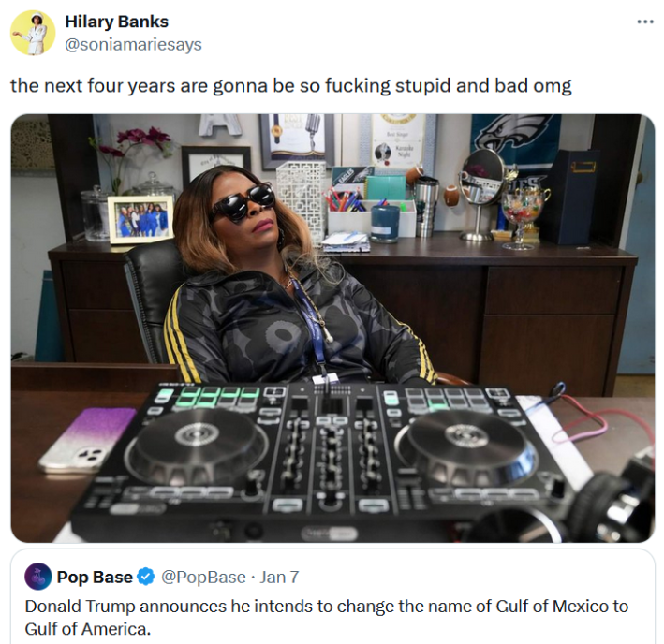Open the three-dot more options menu

click(x=645, y=22)
